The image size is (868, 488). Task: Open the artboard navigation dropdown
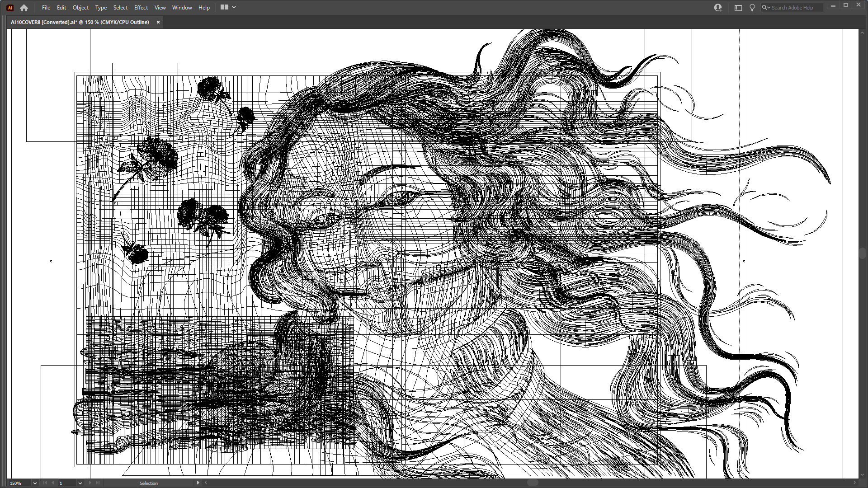pyautogui.click(x=80, y=483)
